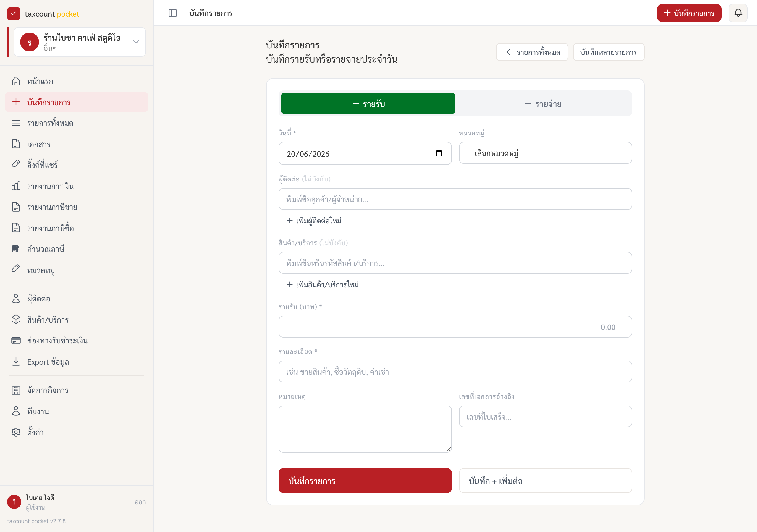Click บันทึก + เพิ่มต่อ button
Image resolution: width=757 pixels, height=532 pixels.
[x=545, y=481]
